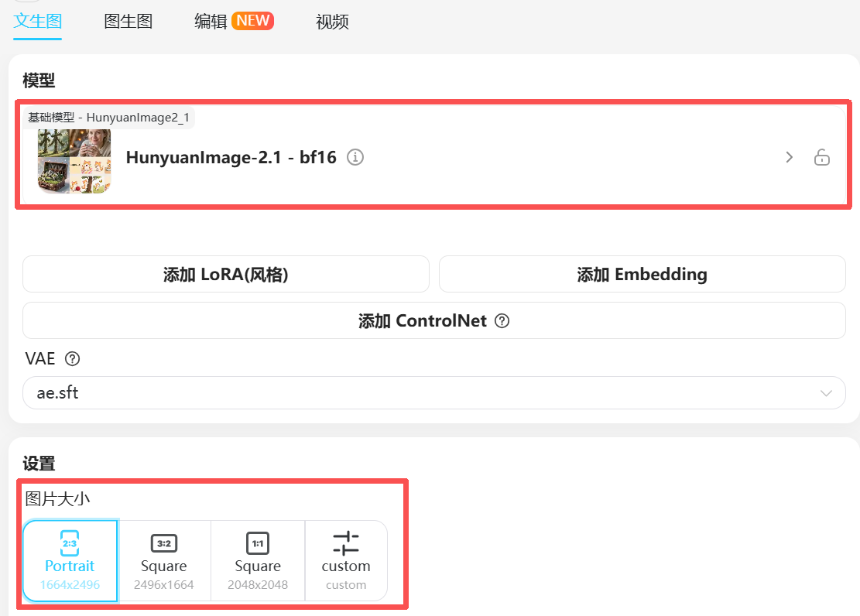Select the custom image size sliders option

pos(346,560)
